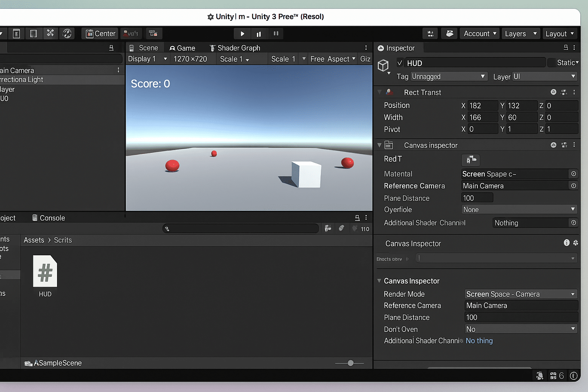
Task: Open the Tag dropdown showing Unnagged
Action: click(x=448, y=76)
